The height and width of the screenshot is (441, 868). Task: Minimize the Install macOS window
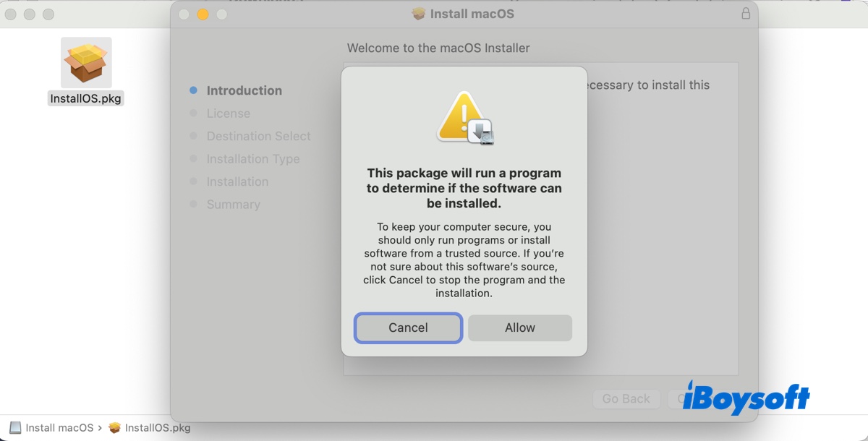[203, 14]
